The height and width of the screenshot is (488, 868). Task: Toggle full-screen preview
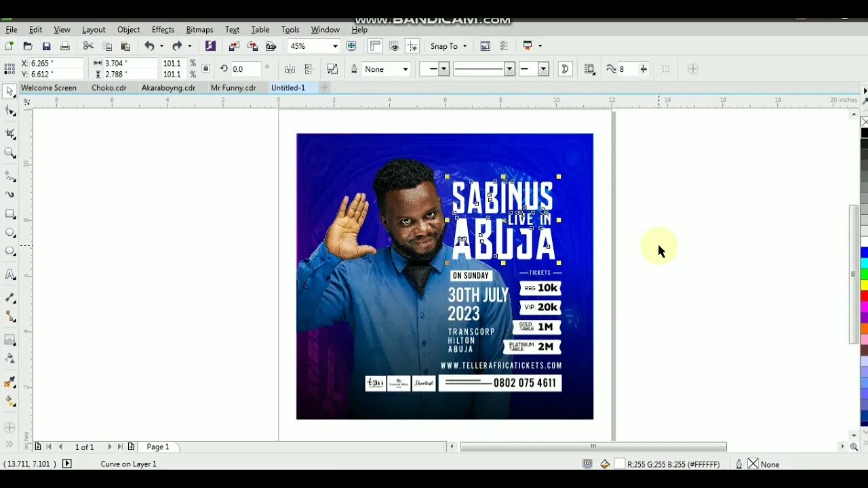coord(351,46)
